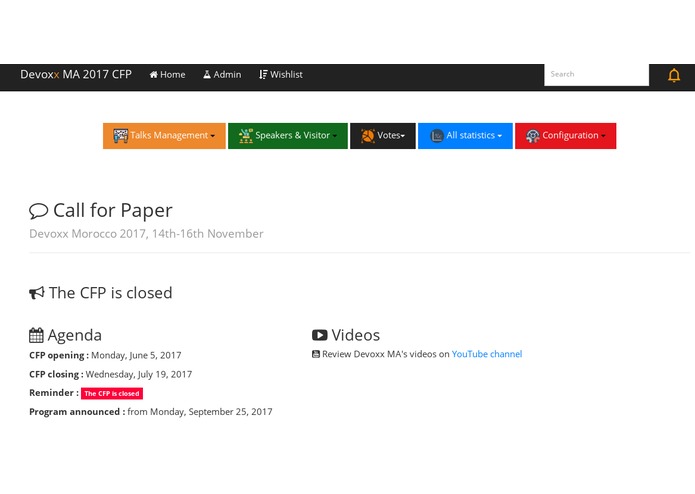Click the date 'Wednesday, July 19, 2017'
The width and height of the screenshot is (695, 494).
pos(139,374)
